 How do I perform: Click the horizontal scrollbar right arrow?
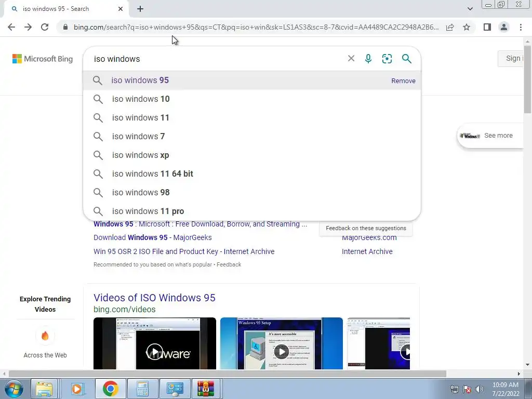[x=519, y=374]
